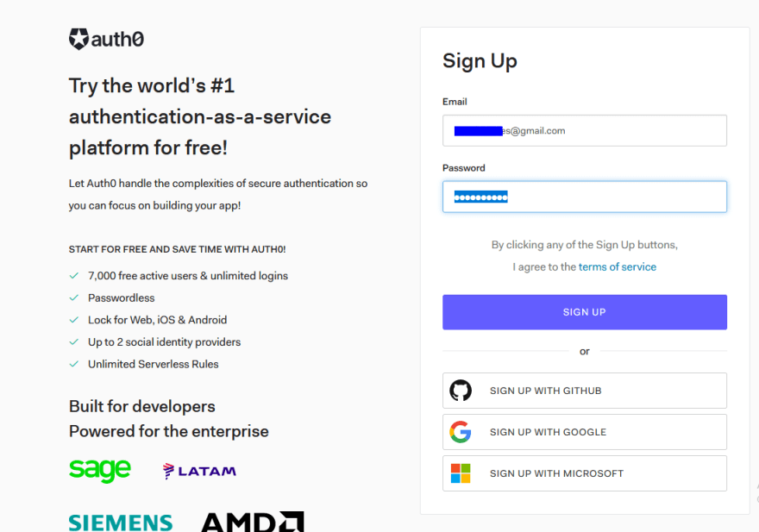Screen dimensions: 759x532
Task: Click the Siemens logo
Action: tap(121, 523)
